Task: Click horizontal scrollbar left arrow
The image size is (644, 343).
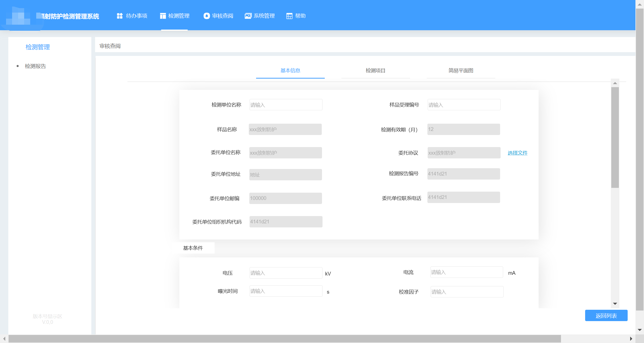Action: pos(4,339)
